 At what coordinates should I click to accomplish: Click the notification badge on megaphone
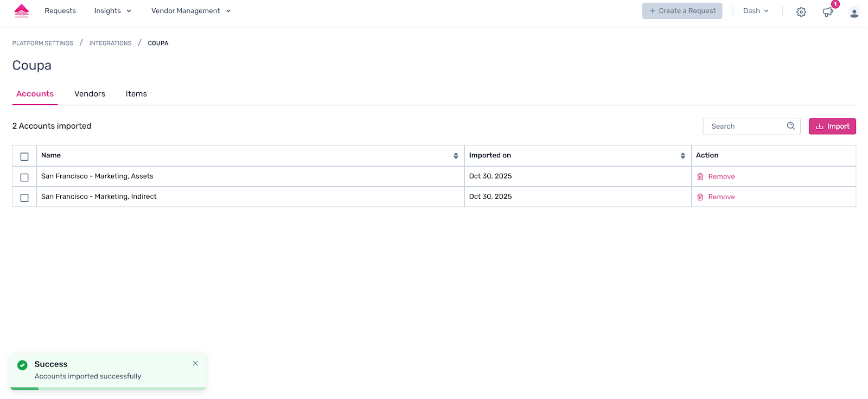click(x=835, y=4)
